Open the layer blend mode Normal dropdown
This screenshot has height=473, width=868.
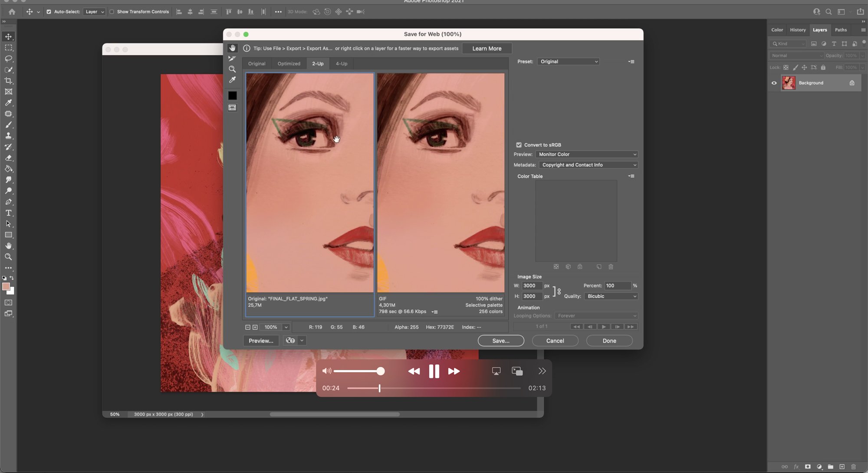coord(796,56)
